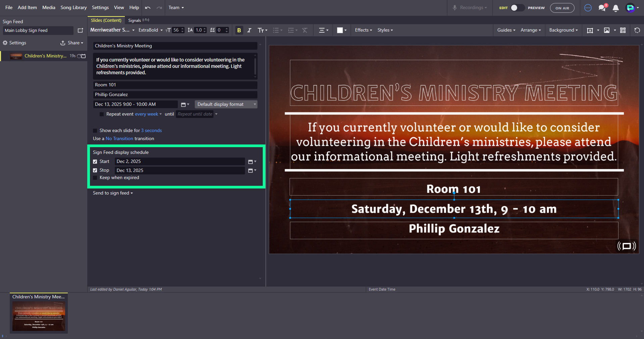Click the every week repeat link
This screenshot has height=339, width=644.
click(x=146, y=114)
